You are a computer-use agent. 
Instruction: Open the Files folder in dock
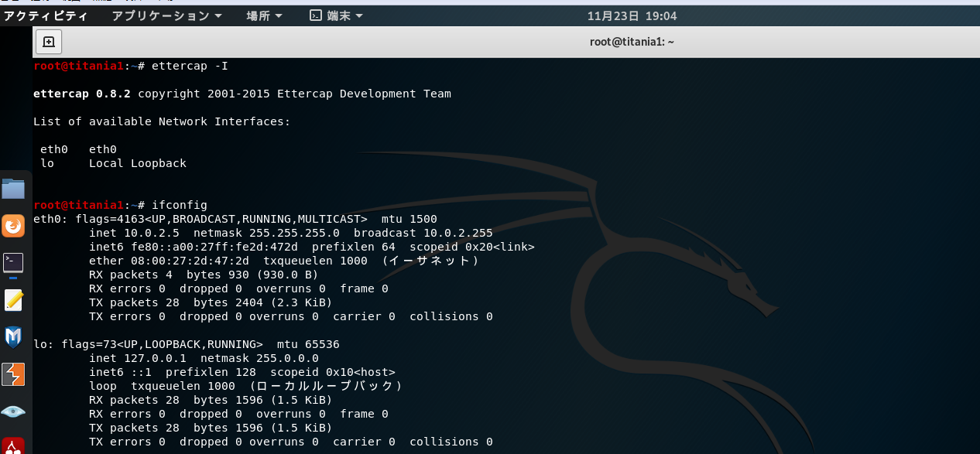13,189
